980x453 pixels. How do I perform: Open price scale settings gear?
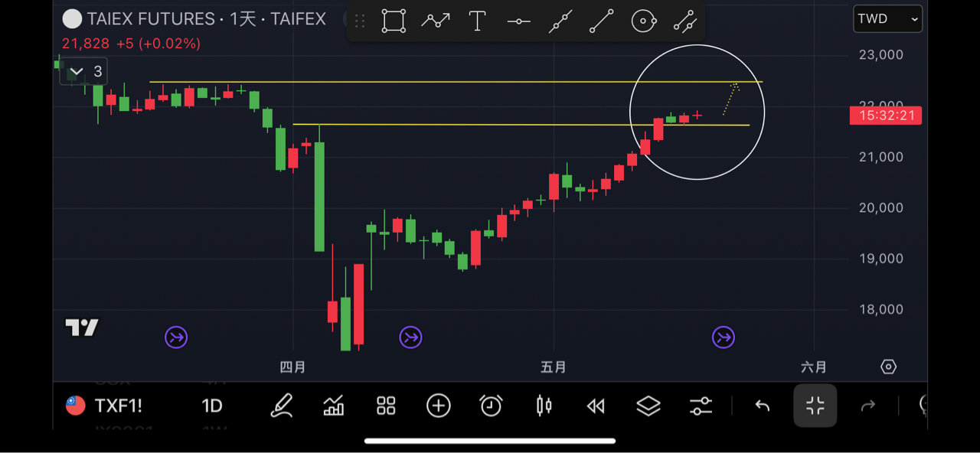[x=888, y=367]
